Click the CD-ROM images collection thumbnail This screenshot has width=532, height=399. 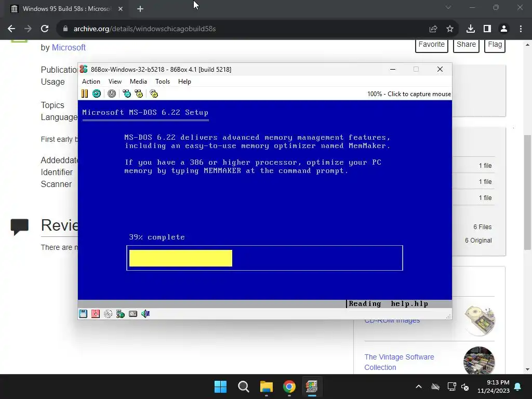point(480,320)
